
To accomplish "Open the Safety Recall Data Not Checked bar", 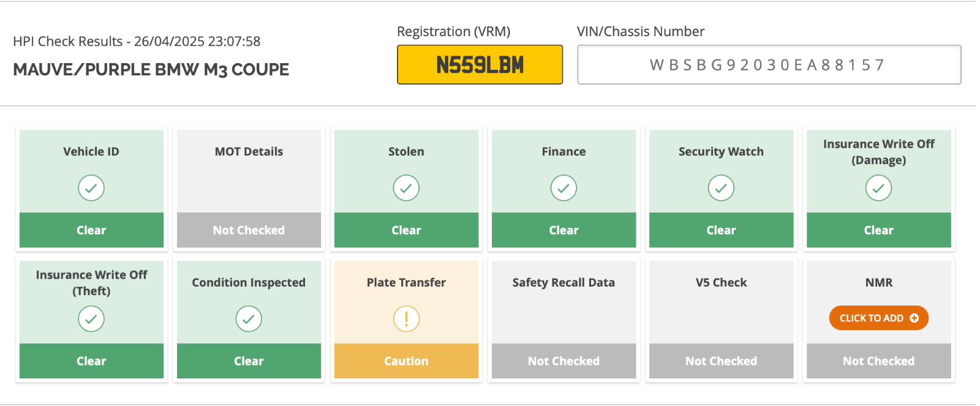I will click(563, 361).
